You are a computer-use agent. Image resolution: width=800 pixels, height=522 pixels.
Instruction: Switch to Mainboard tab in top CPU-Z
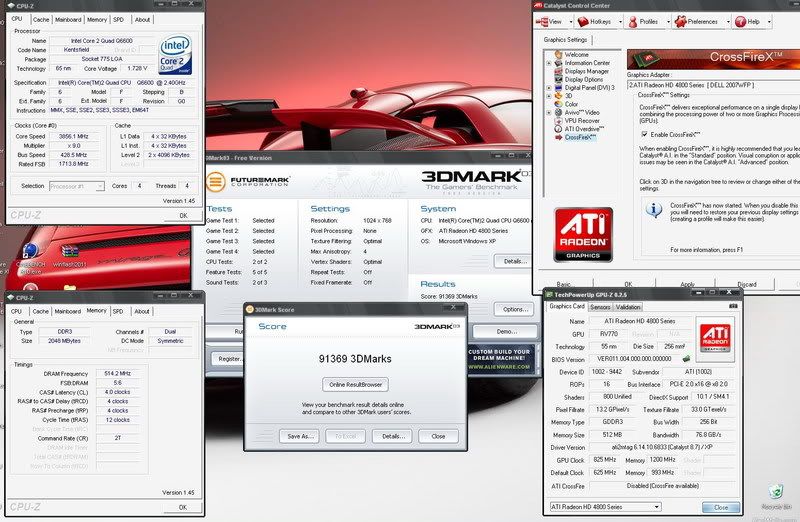(x=68, y=19)
